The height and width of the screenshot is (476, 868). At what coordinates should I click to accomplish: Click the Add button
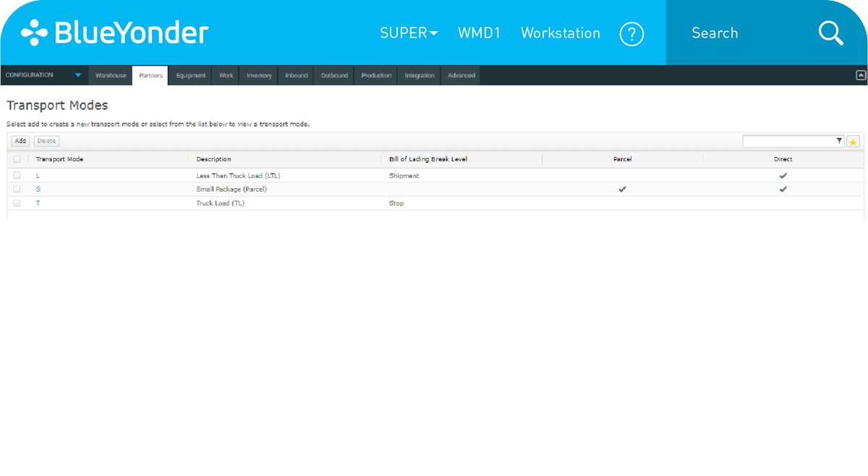tap(20, 140)
